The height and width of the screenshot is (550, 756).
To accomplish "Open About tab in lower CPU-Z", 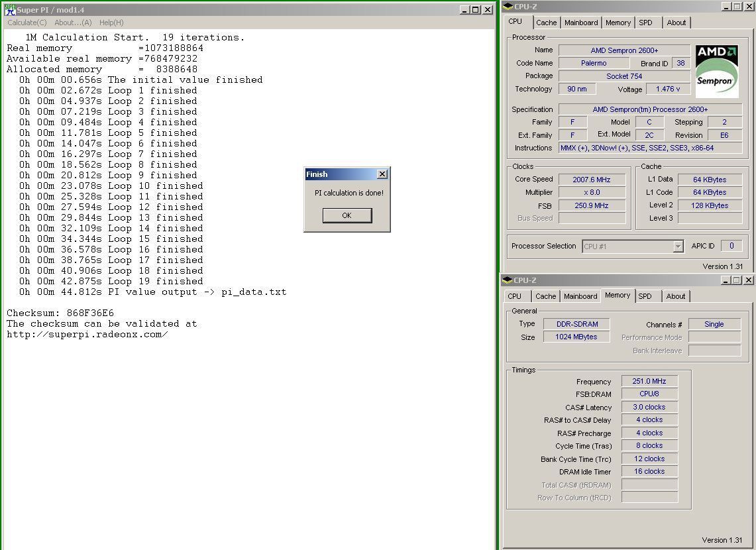I will [x=675, y=296].
